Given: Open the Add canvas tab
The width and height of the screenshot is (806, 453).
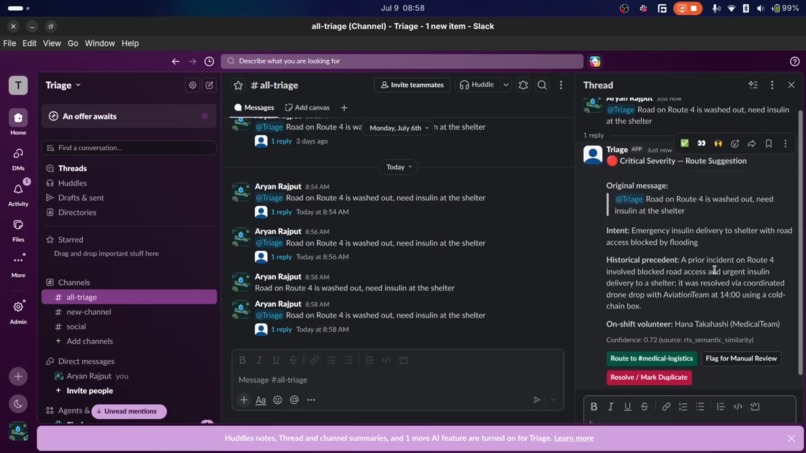Looking at the screenshot, I should [307, 107].
